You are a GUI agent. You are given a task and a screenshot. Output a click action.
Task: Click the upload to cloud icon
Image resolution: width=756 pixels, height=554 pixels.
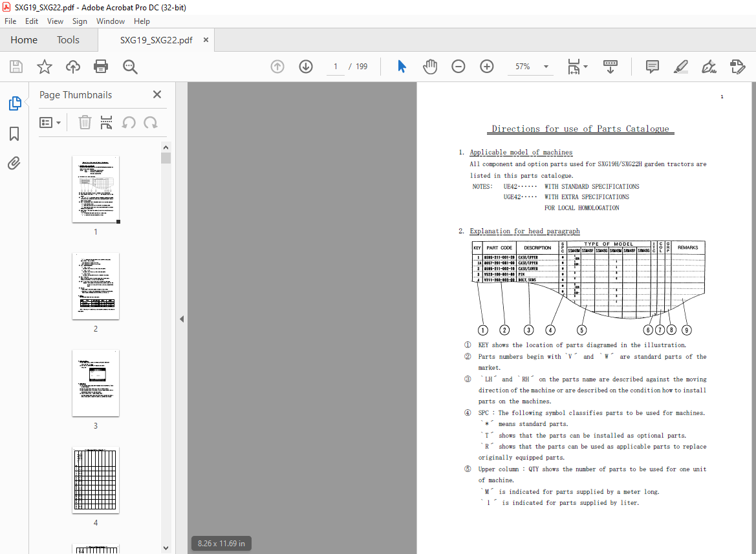(73, 67)
